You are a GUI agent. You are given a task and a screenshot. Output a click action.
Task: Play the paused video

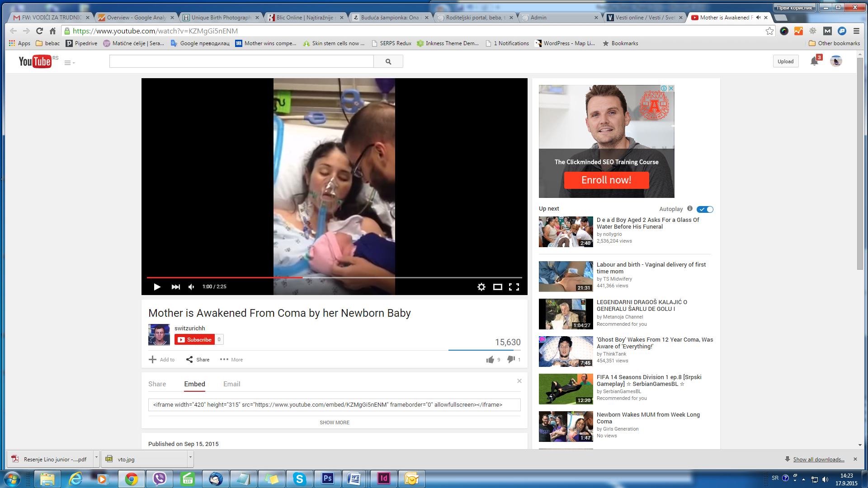point(157,287)
